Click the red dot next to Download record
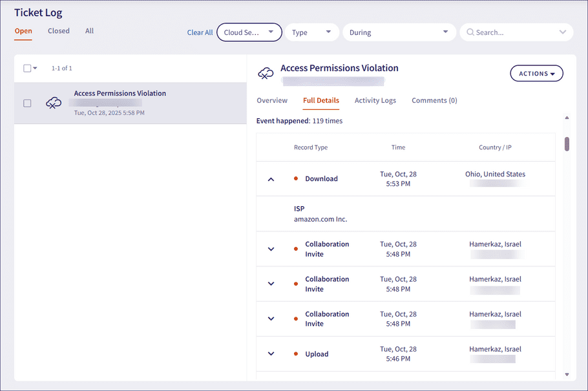The height and width of the screenshot is (391, 588). [x=296, y=179]
